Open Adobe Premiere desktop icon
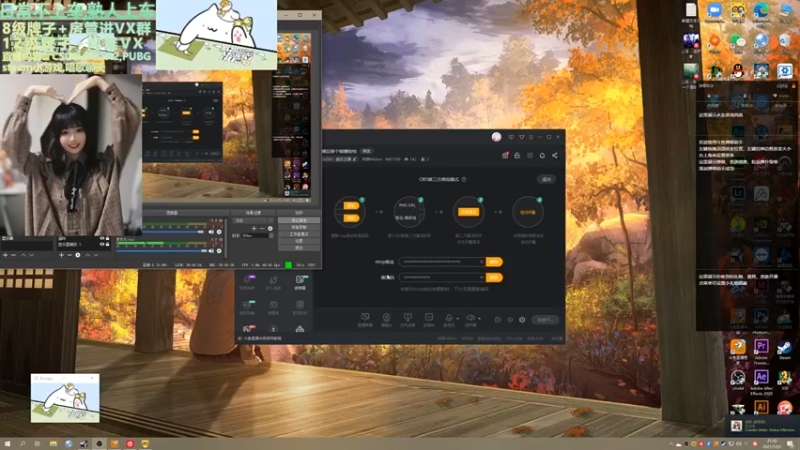The height and width of the screenshot is (450, 800). pos(761,347)
